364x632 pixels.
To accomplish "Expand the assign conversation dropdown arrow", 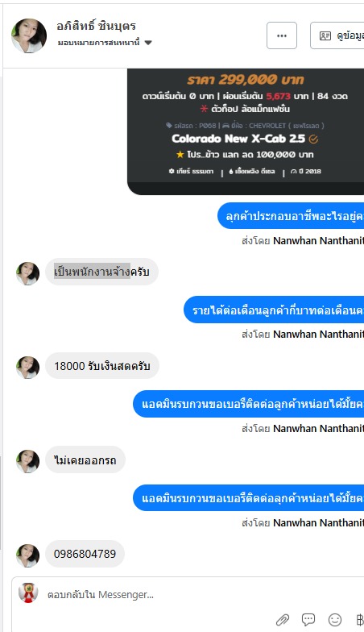I will point(148,42).
